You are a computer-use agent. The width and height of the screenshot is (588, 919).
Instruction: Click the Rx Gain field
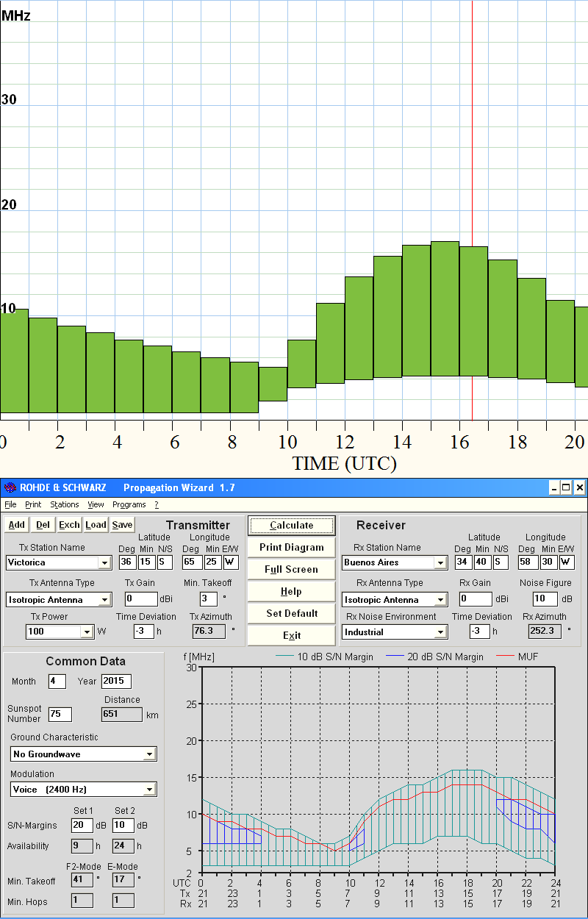click(476, 599)
